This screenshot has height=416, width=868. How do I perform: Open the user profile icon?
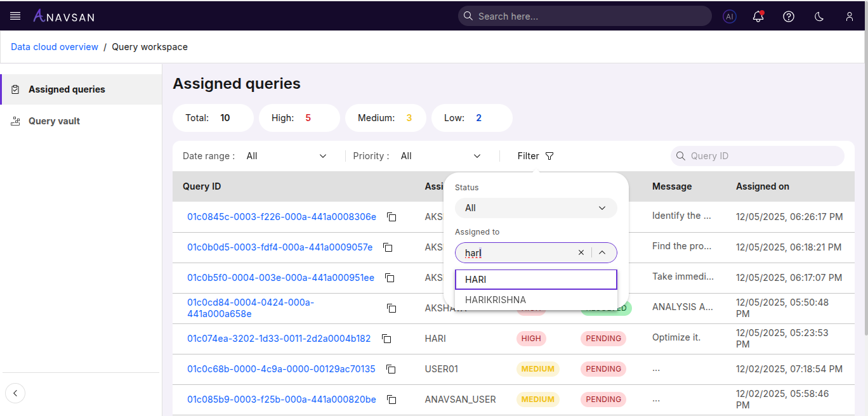coord(849,16)
